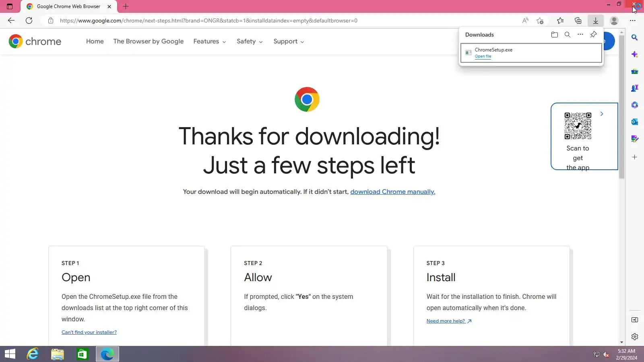The height and width of the screenshot is (362, 644).
Task: Toggle the sidebar visibility button
Action: tap(635, 320)
